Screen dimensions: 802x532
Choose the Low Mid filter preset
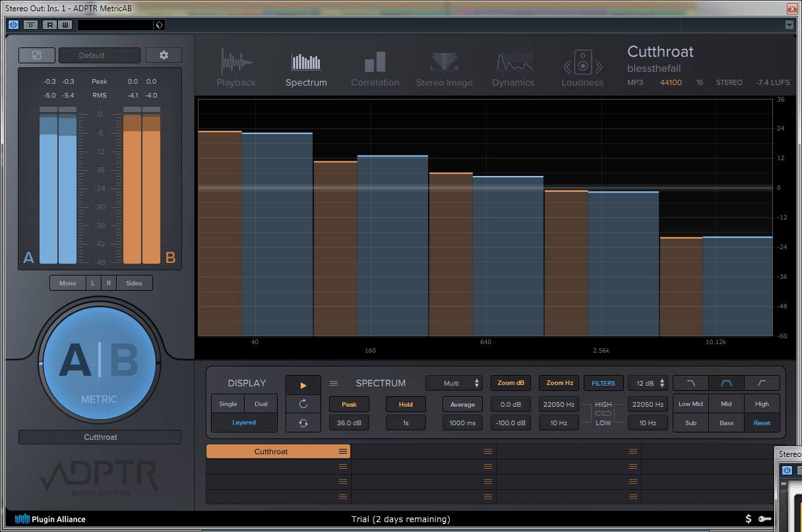pos(691,404)
